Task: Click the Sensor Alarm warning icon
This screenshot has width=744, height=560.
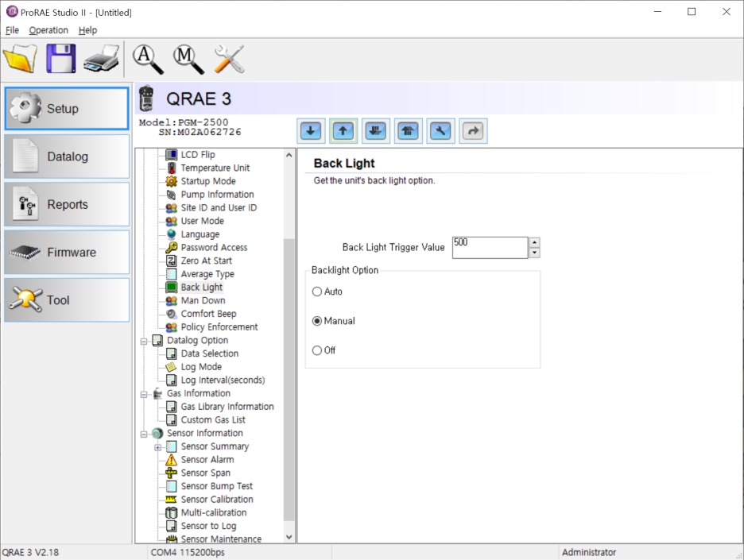Action: pos(171,459)
